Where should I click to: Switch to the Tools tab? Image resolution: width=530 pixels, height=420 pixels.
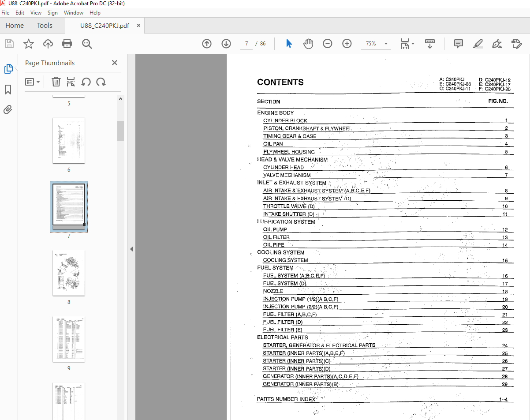coord(45,26)
